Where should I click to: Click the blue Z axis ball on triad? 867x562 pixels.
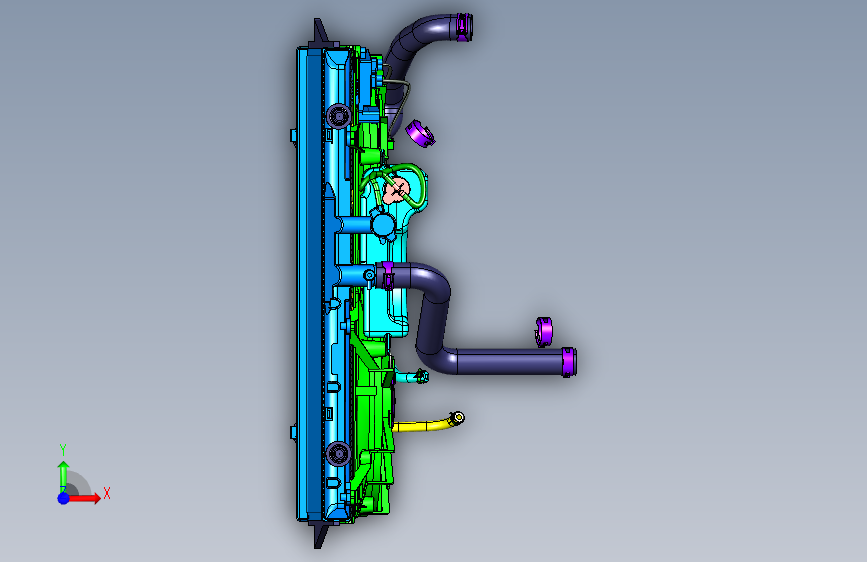64,498
